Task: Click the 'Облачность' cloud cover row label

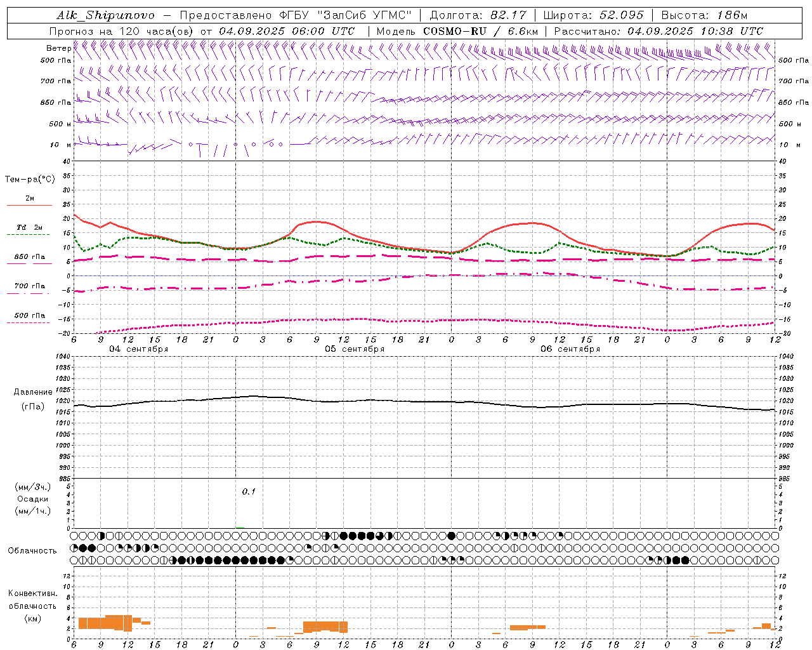Action: pyautogui.click(x=32, y=551)
